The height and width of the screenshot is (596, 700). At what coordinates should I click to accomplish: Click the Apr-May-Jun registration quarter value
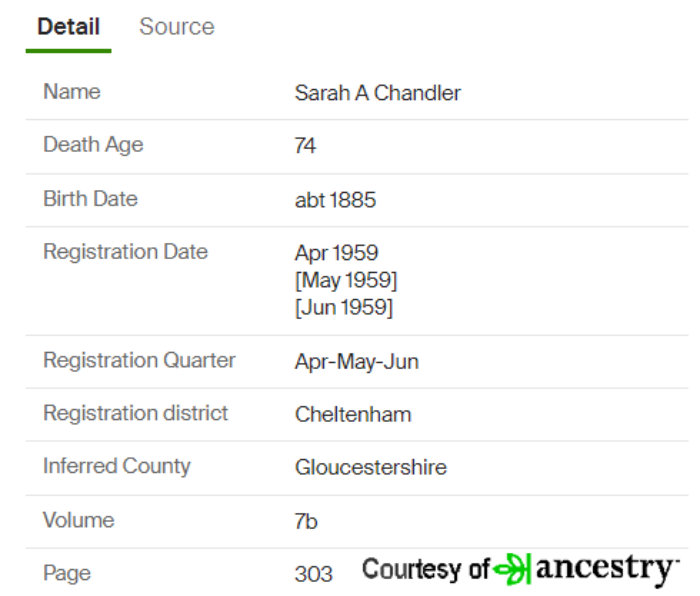357,362
